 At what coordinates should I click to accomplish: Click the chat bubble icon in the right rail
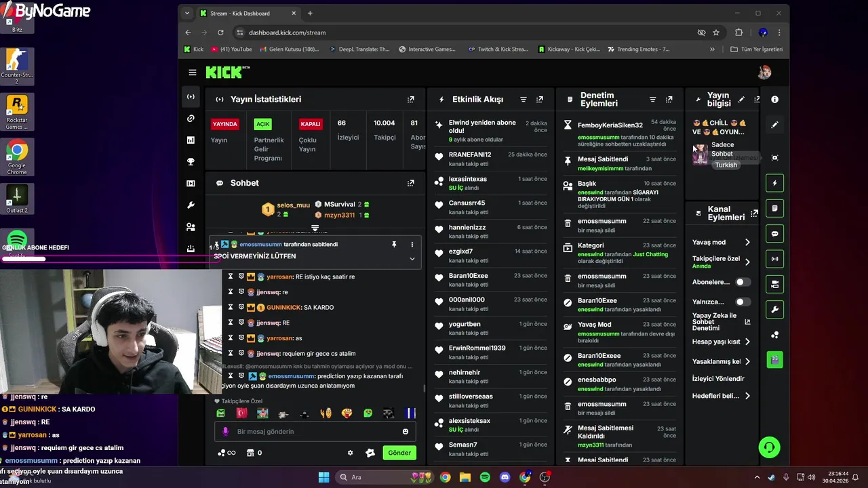tap(774, 234)
